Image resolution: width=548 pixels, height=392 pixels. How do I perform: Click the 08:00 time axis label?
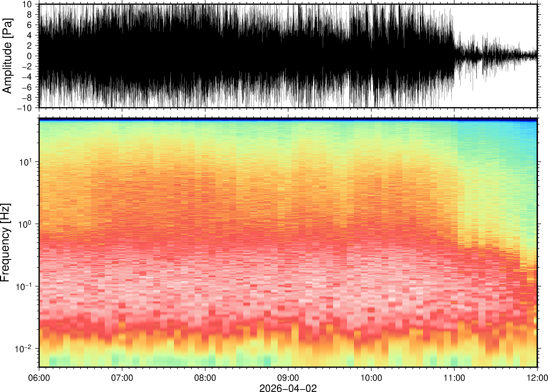tap(205, 378)
